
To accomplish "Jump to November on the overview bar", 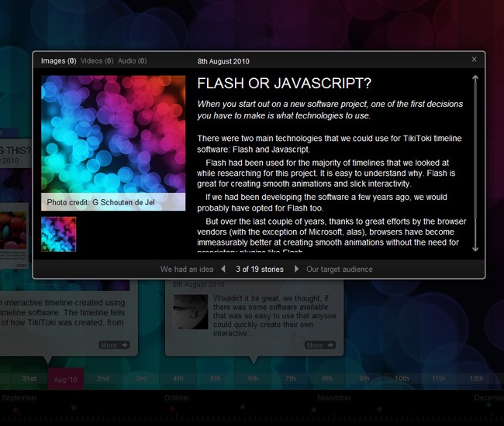I will [334, 398].
